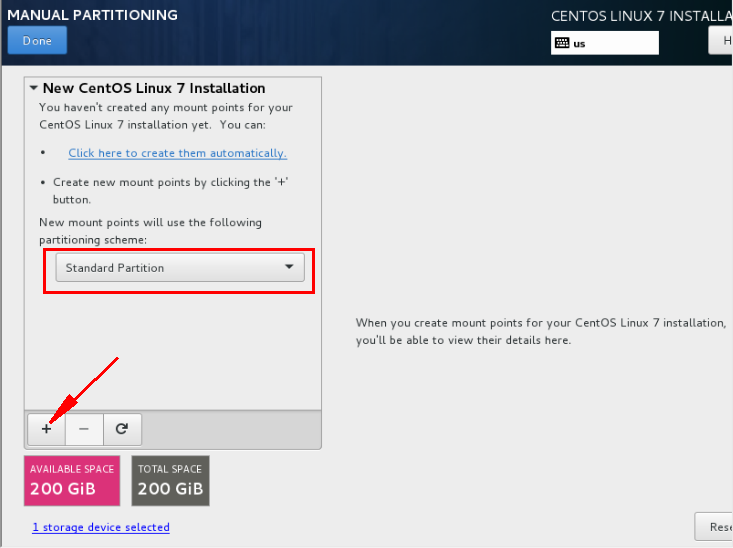This screenshot has width=733, height=548.
Task: Reload storage configuration with refresh icon
Action: click(122, 429)
